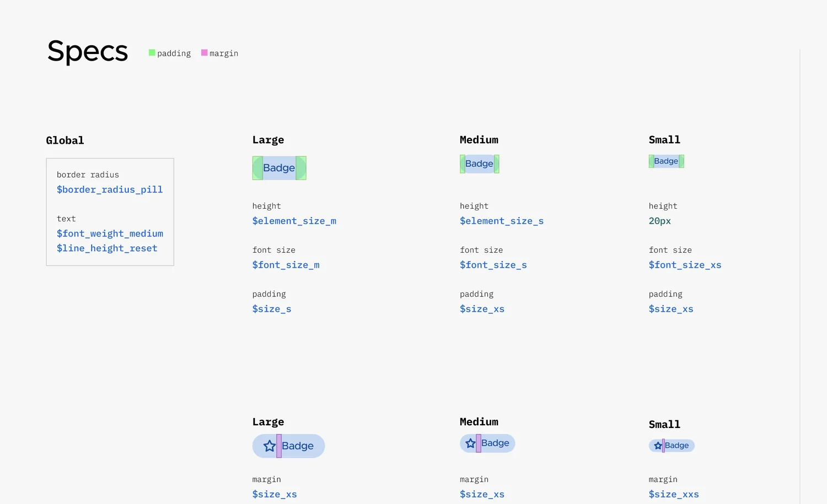Click the $font_size_xs token
The width and height of the screenshot is (827, 504).
[685, 265]
